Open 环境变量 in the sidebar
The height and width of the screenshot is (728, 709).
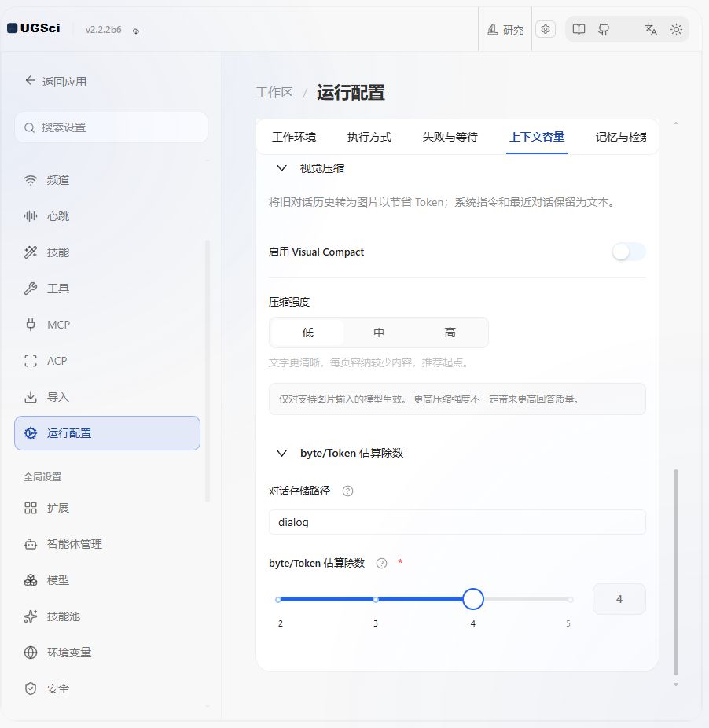point(107,653)
